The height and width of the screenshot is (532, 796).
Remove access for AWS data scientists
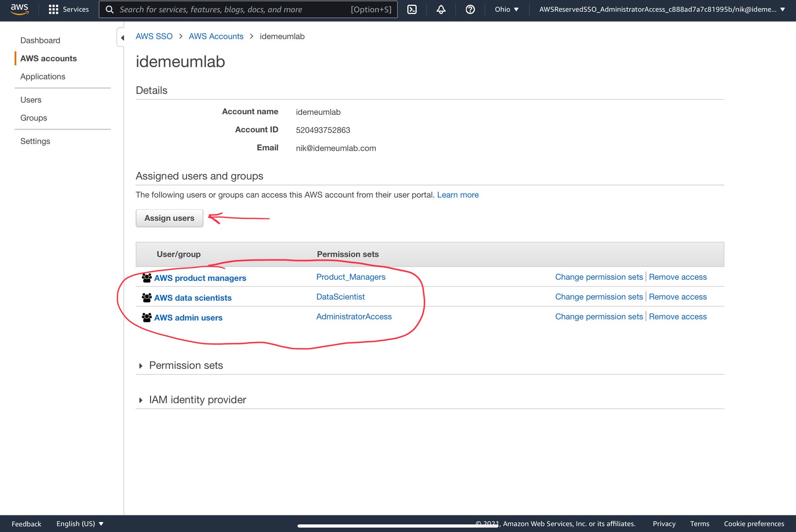[x=678, y=297]
